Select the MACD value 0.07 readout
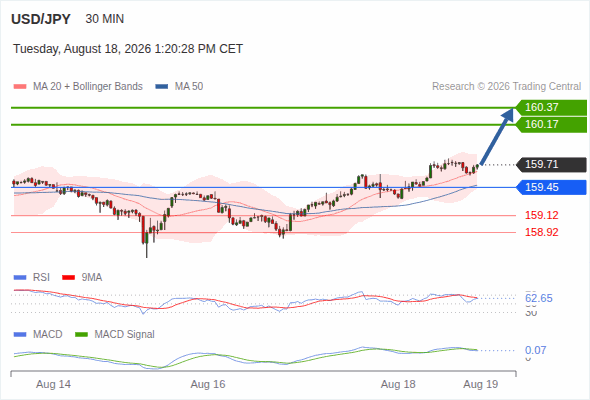This screenshot has width=590, height=400. [x=535, y=350]
